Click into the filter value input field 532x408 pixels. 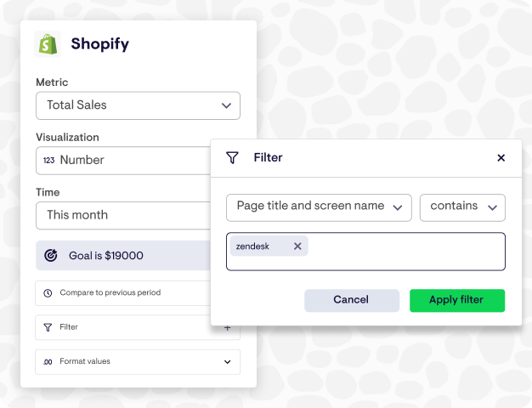405,252
